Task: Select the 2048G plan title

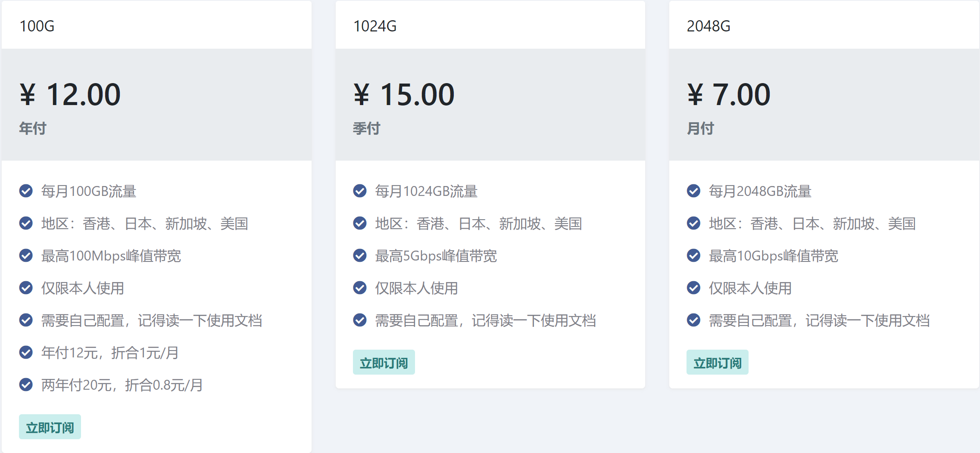Action: pos(708,26)
